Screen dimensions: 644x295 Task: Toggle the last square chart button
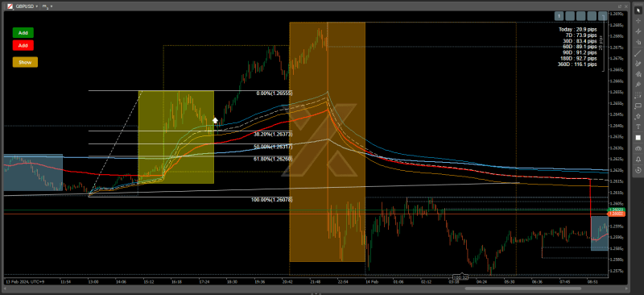[602, 15]
